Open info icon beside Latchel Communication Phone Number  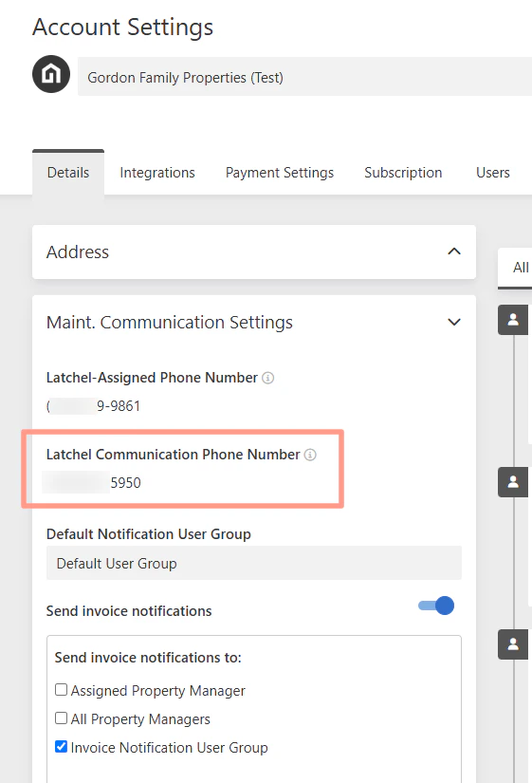pos(310,455)
